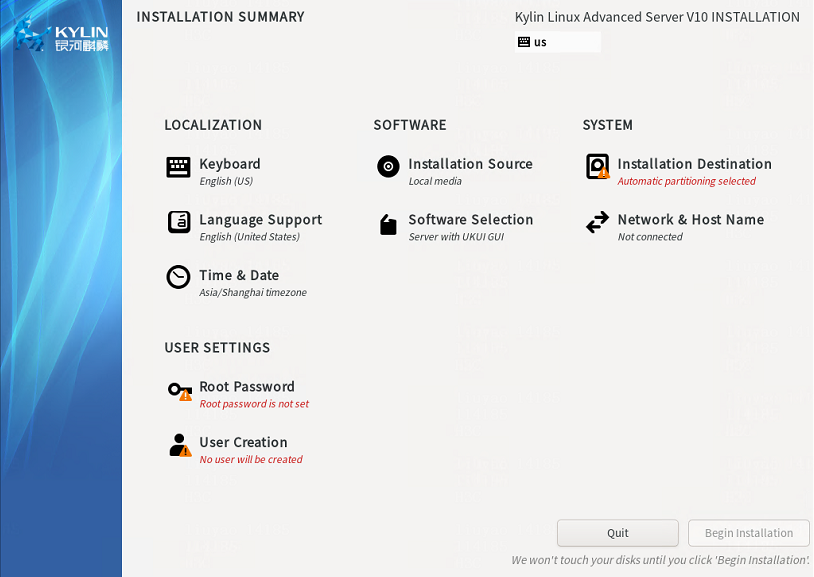Click the Quit button
Screen dimensions: 814x577
point(618,533)
